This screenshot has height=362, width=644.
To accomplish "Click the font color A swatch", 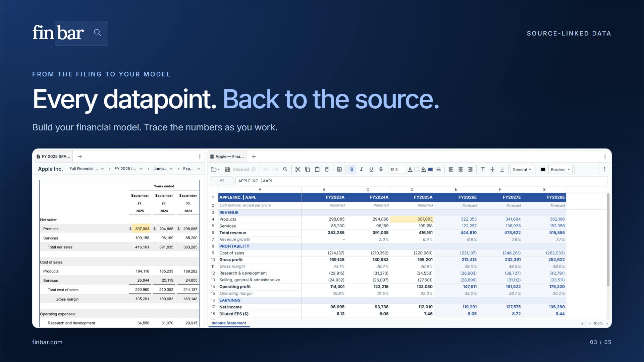I will coord(410,169).
